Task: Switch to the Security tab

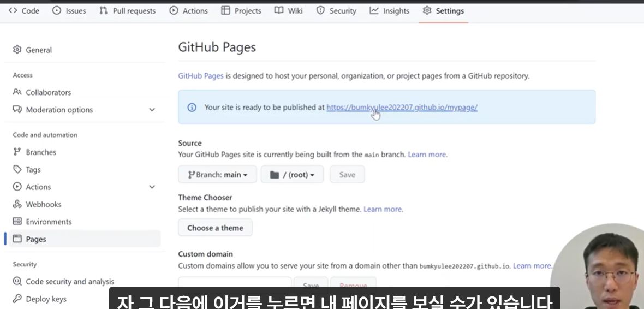Action: pos(336,11)
